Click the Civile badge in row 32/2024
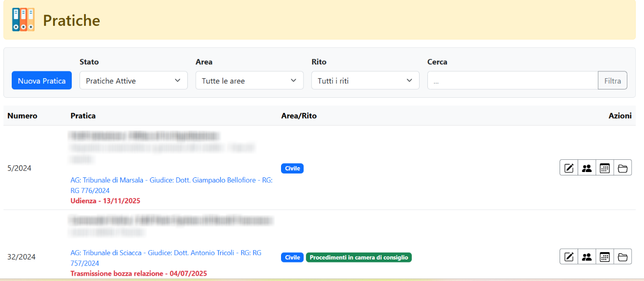The width and height of the screenshot is (644, 281). click(292, 258)
